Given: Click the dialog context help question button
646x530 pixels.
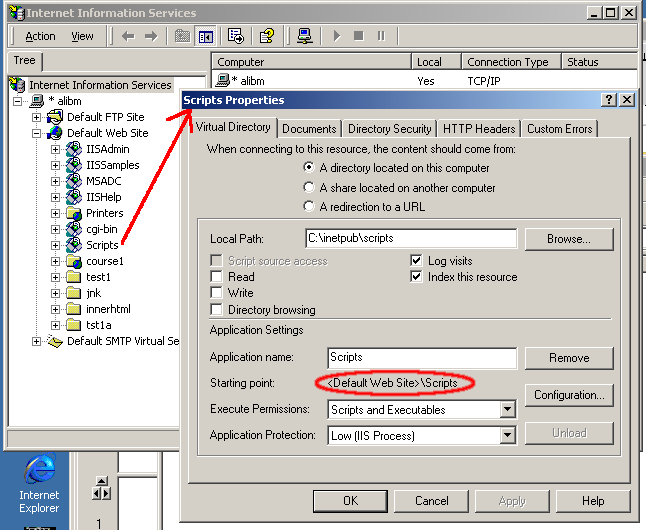Looking at the screenshot, I should pyautogui.click(x=609, y=100).
